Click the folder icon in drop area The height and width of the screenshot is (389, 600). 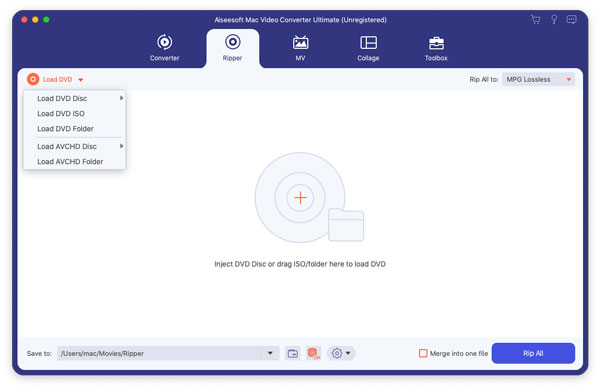click(x=346, y=225)
